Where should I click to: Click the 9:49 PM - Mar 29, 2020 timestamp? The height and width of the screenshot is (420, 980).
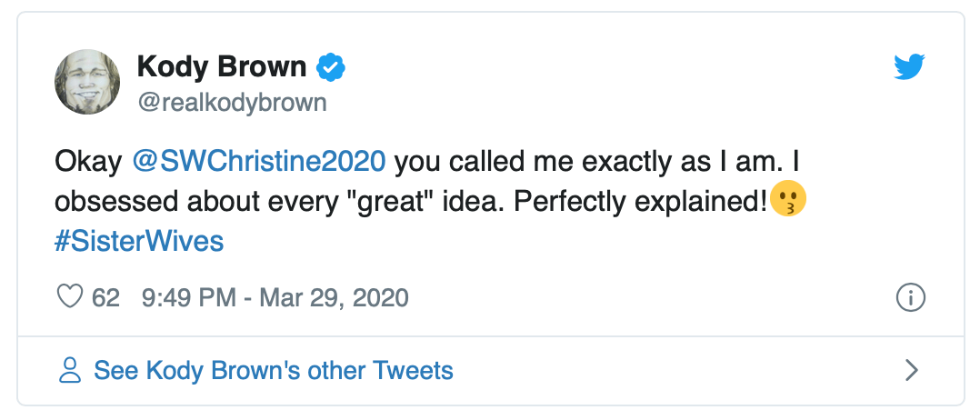pyautogui.click(x=275, y=297)
